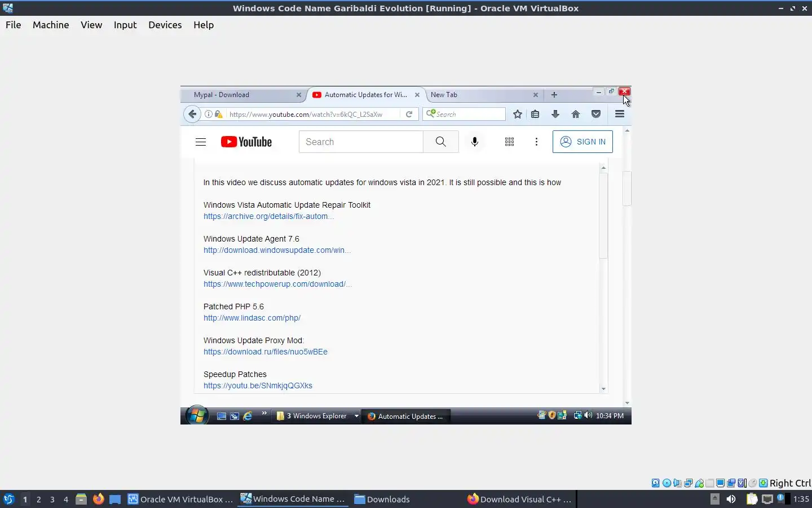Open the Input menu
Image resolution: width=812 pixels, height=508 pixels.
pyautogui.click(x=125, y=25)
